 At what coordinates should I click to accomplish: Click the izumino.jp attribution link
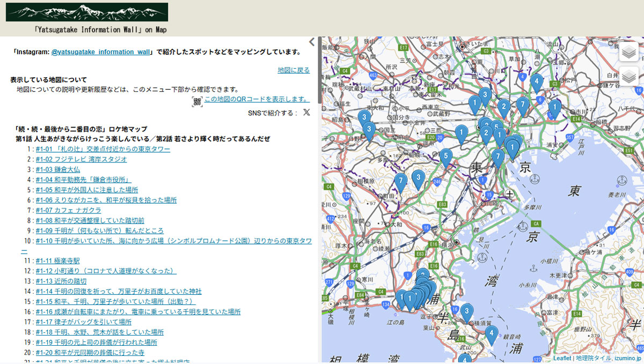628,358
